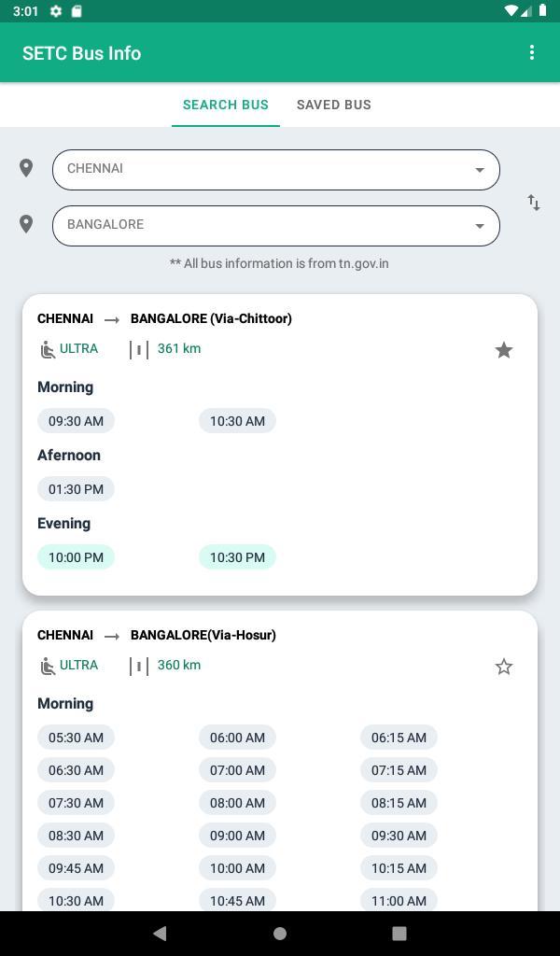Switch to the SAVED BUS tab
Viewport: 560px width, 956px height.
333,105
